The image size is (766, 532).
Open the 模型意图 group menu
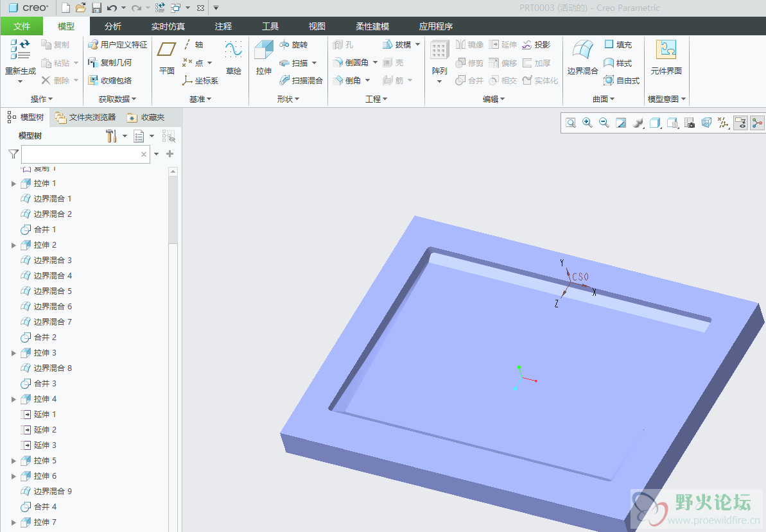[666, 99]
